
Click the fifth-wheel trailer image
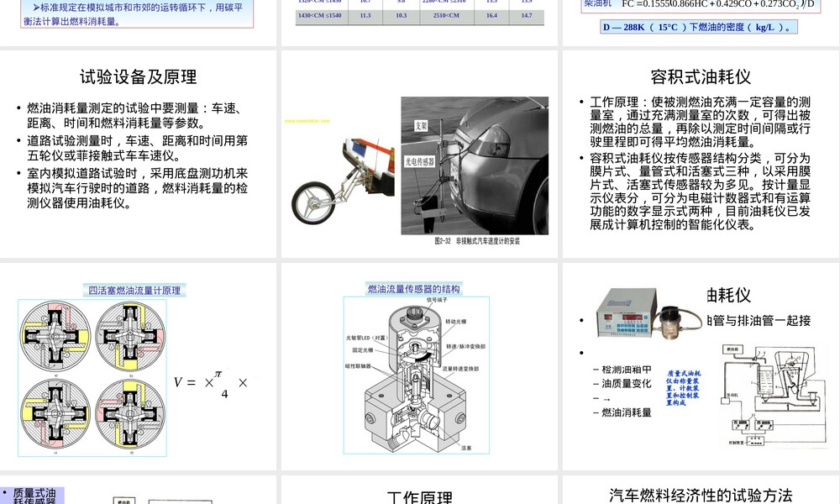(x=343, y=181)
